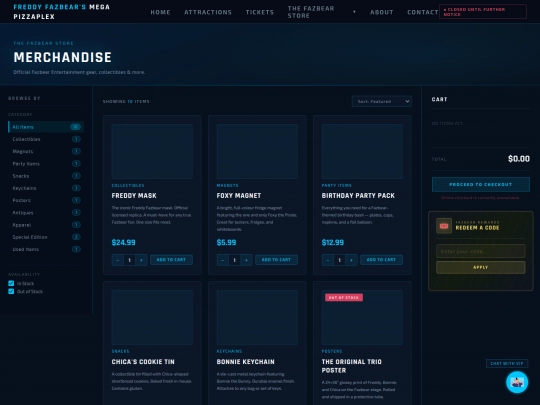This screenshot has height=405, width=540.
Task: Open the Bonnie Keychain product image
Action: click(257, 317)
